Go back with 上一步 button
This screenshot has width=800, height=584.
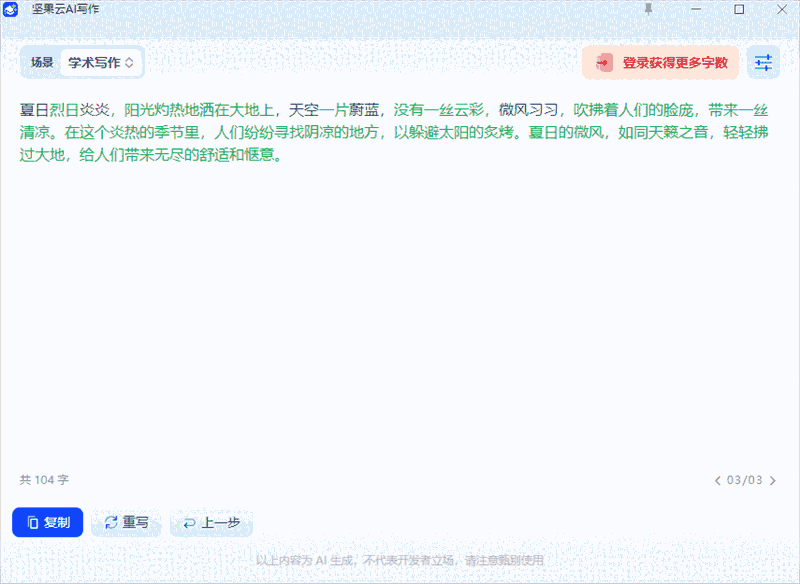(211, 522)
